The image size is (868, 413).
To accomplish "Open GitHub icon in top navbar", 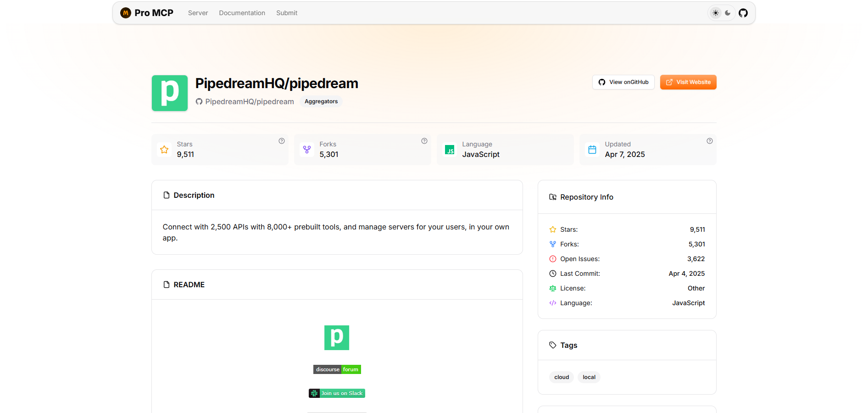I will pos(743,13).
